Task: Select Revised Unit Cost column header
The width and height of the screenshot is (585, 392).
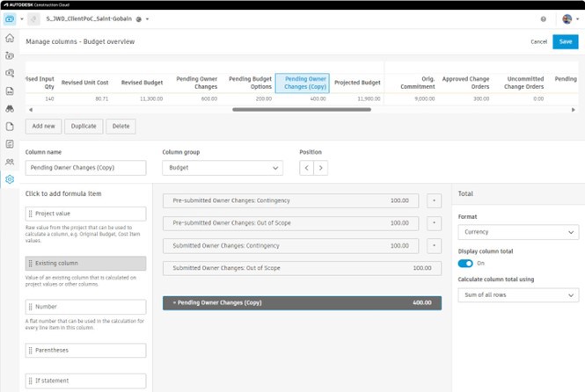Action: tap(84, 83)
